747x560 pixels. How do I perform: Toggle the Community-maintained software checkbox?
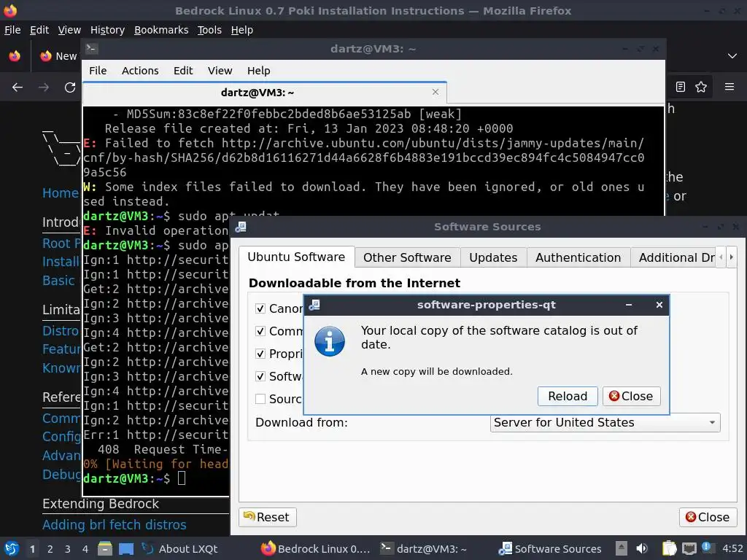tap(260, 331)
